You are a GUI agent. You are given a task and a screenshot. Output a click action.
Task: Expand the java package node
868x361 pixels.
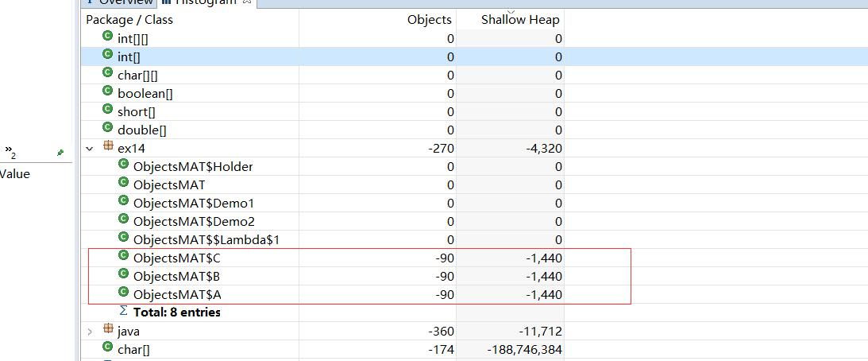point(90,332)
